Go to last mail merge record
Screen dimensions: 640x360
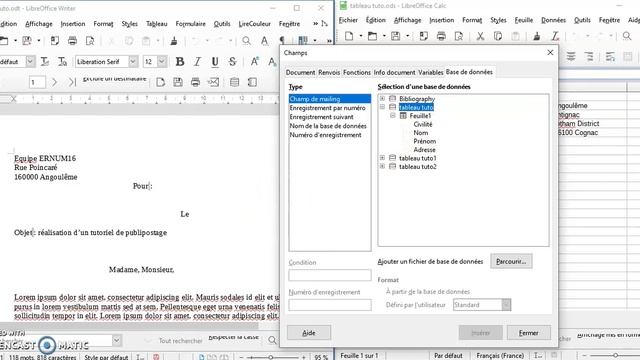[x=72, y=82]
